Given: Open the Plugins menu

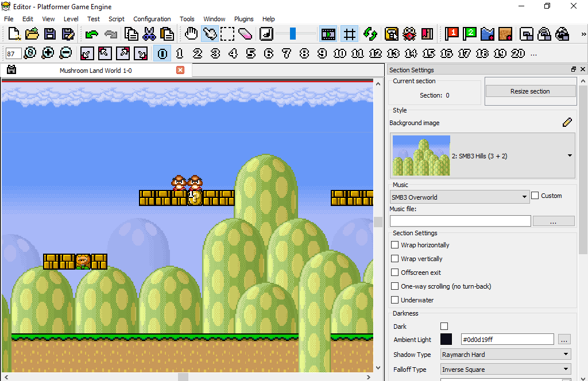Looking at the screenshot, I should pos(243,19).
